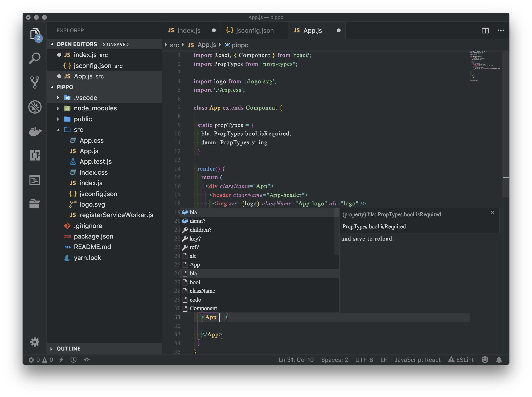Open the Debug view icon

[x=35, y=107]
